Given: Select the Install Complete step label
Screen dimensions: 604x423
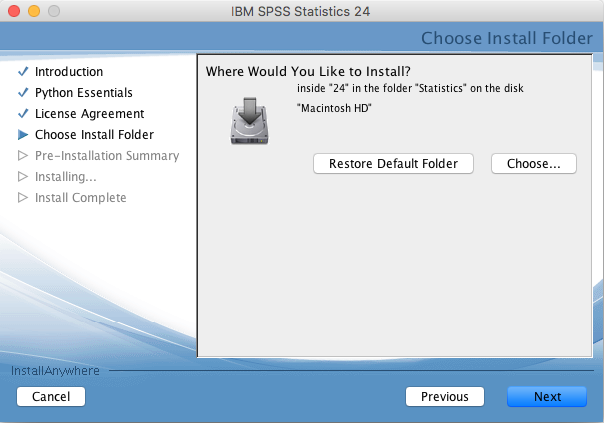Looking at the screenshot, I should click(x=81, y=198).
